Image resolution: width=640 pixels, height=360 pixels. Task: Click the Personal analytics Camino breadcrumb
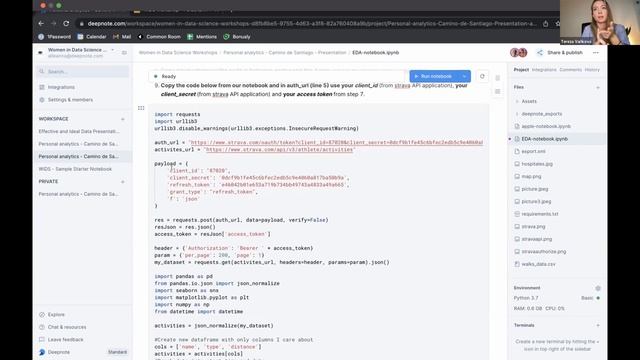[284, 53]
